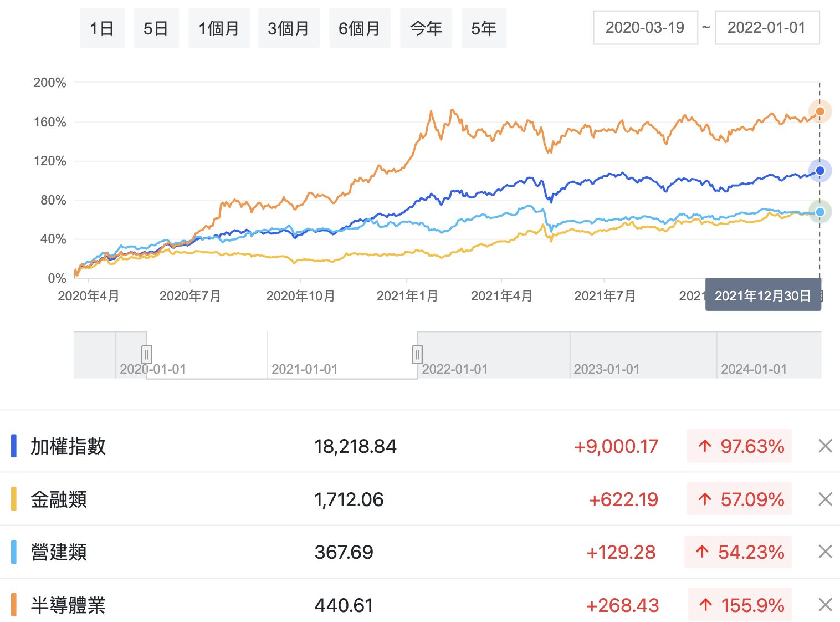Switch to the 1個月 range
Viewport: 840px width, 622px height.
219,28
